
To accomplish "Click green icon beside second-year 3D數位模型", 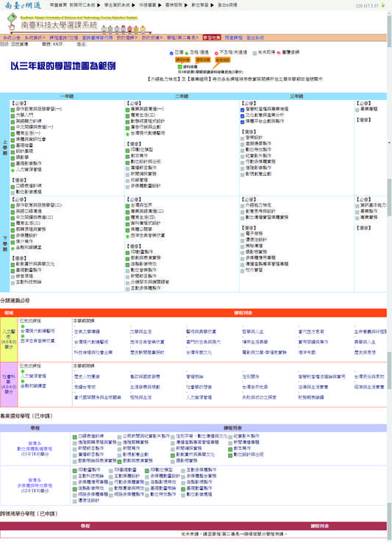I will click(127, 150).
